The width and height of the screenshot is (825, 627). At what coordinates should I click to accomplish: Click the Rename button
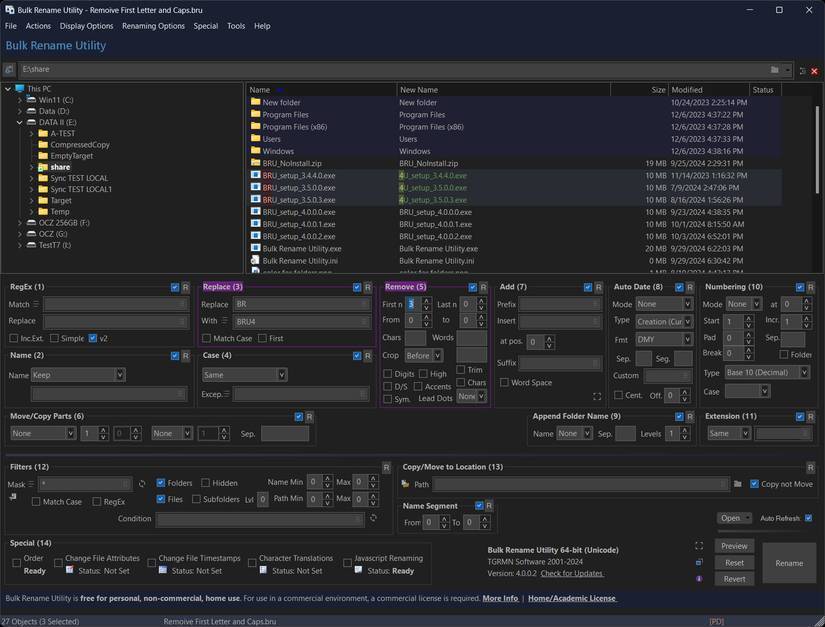tap(788, 563)
